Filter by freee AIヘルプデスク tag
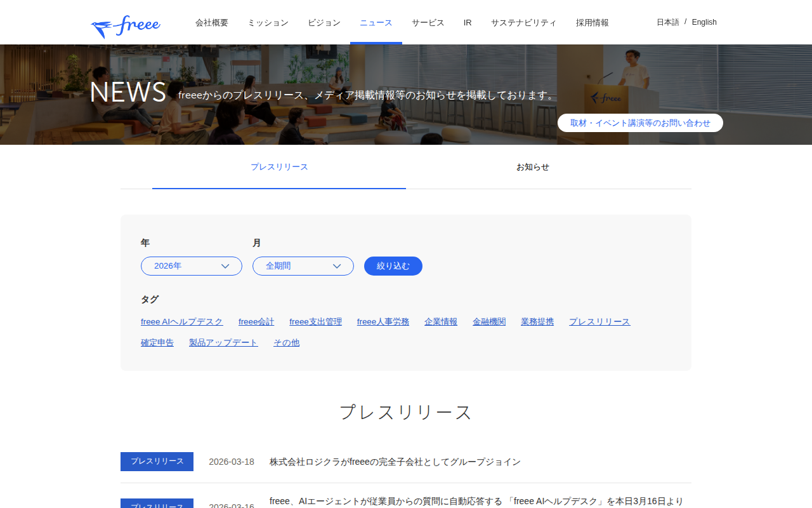The width and height of the screenshot is (812, 508). 182,322
